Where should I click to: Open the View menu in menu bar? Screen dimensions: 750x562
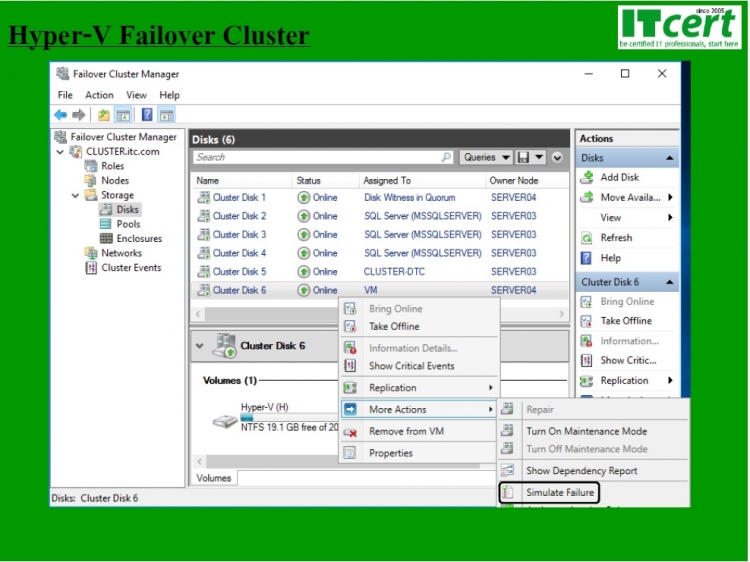click(136, 95)
